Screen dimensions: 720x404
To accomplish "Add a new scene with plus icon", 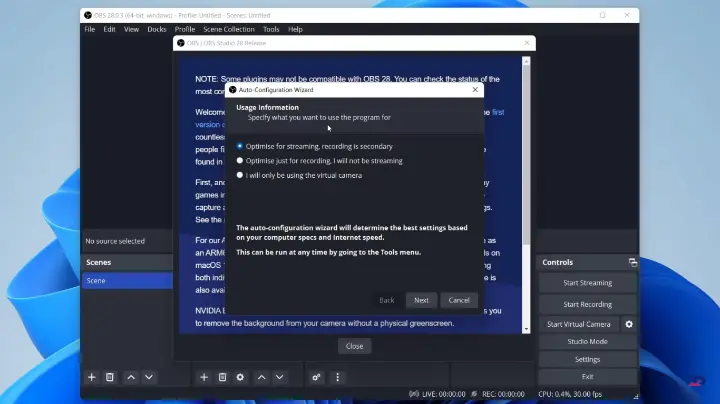I will (91, 377).
